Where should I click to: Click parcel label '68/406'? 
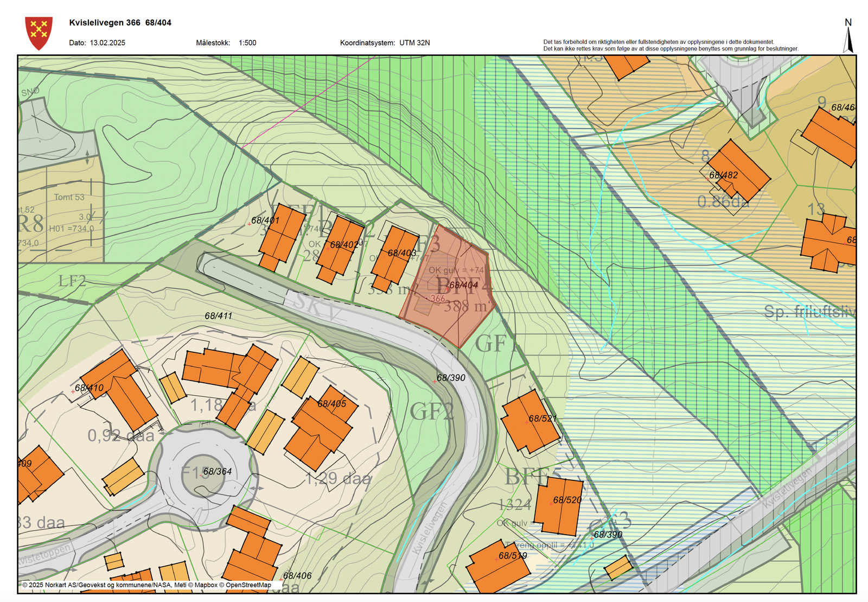(x=297, y=575)
